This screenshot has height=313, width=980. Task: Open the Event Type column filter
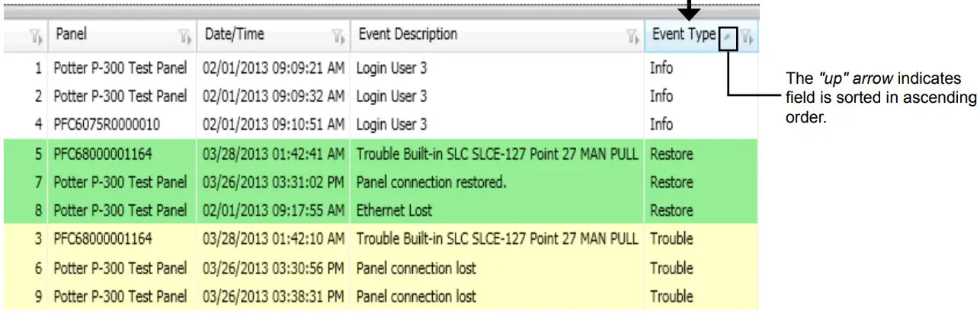pos(748,36)
